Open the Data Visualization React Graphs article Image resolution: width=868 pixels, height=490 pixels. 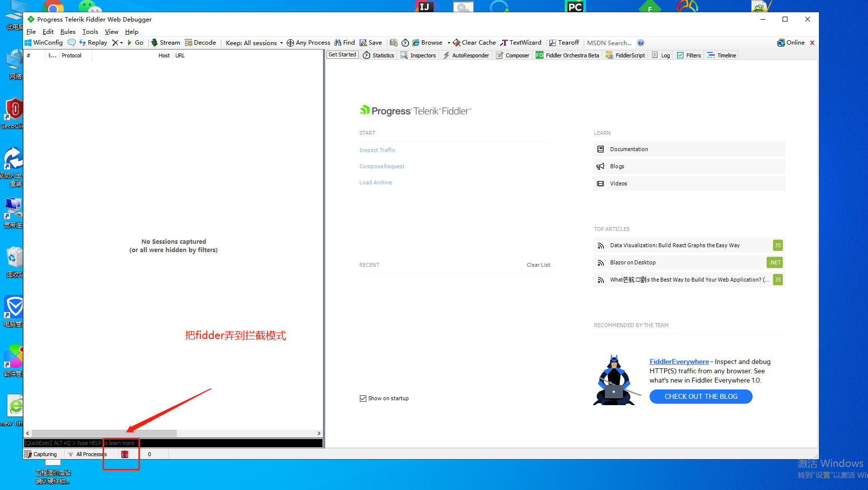(689, 245)
